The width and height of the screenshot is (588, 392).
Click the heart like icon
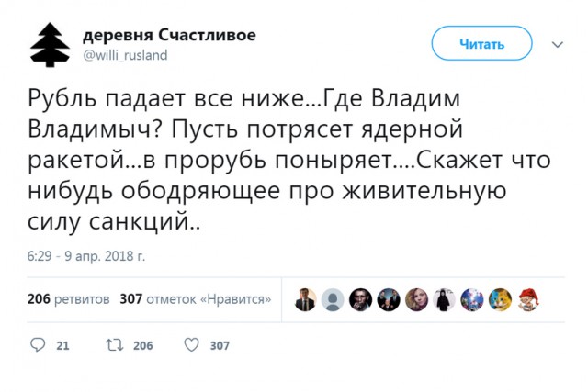[192, 345]
